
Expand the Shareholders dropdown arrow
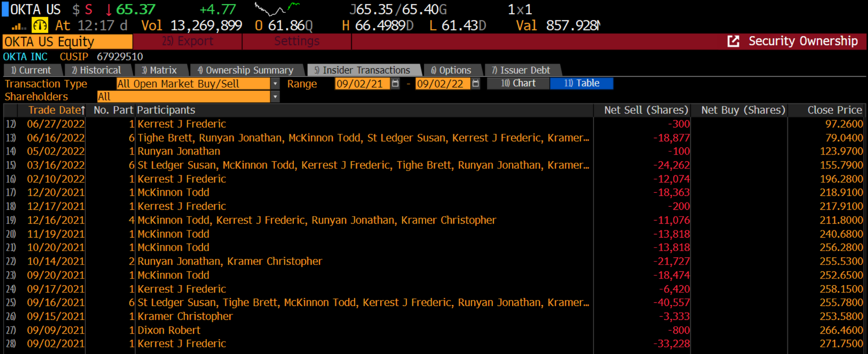click(x=275, y=96)
